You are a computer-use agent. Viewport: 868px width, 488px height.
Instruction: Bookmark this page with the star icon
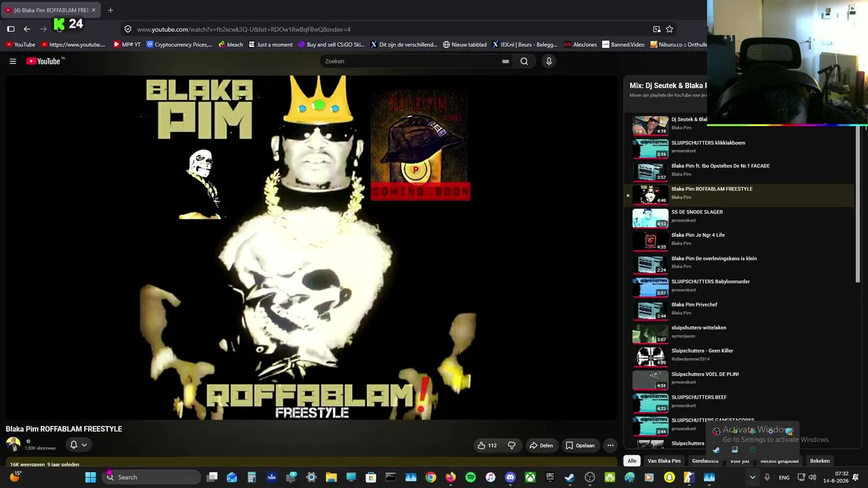coord(669,29)
